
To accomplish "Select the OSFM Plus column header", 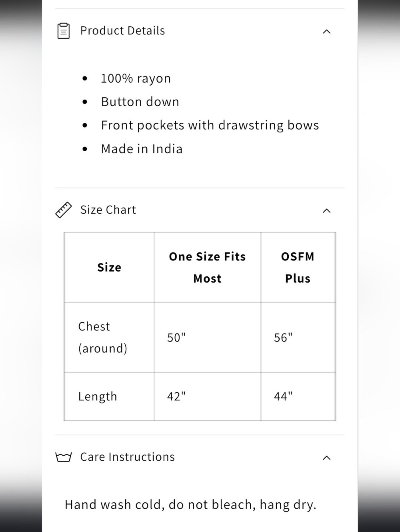I will tap(298, 267).
